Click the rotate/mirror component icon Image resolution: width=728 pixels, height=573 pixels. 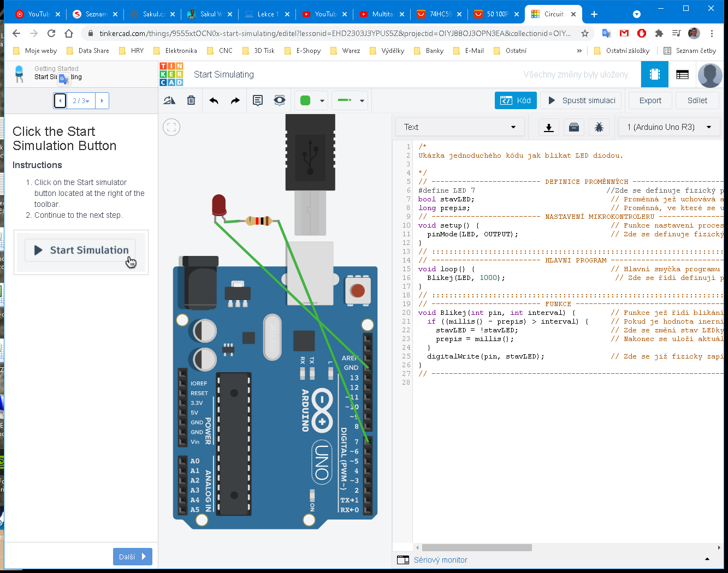click(169, 100)
